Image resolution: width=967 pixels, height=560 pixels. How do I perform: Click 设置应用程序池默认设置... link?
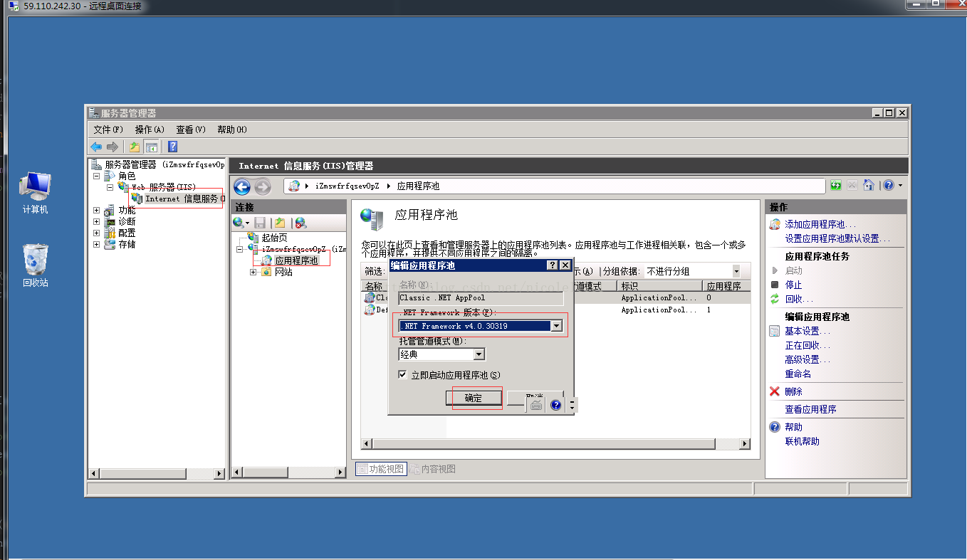tap(837, 238)
